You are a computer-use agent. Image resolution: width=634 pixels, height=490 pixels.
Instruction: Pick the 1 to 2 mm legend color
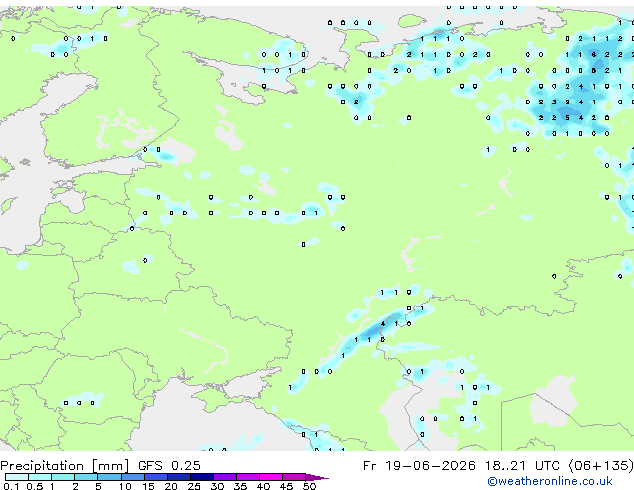click(63, 477)
